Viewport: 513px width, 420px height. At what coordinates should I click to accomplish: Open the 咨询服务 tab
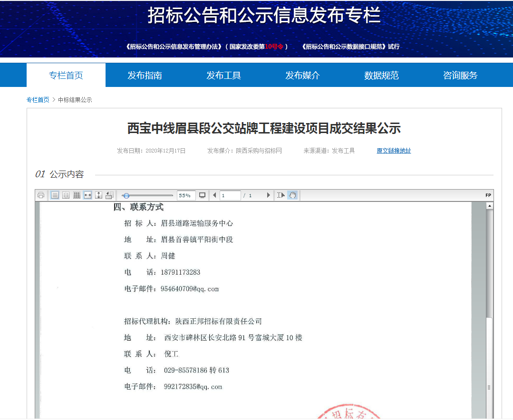tap(460, 75)
